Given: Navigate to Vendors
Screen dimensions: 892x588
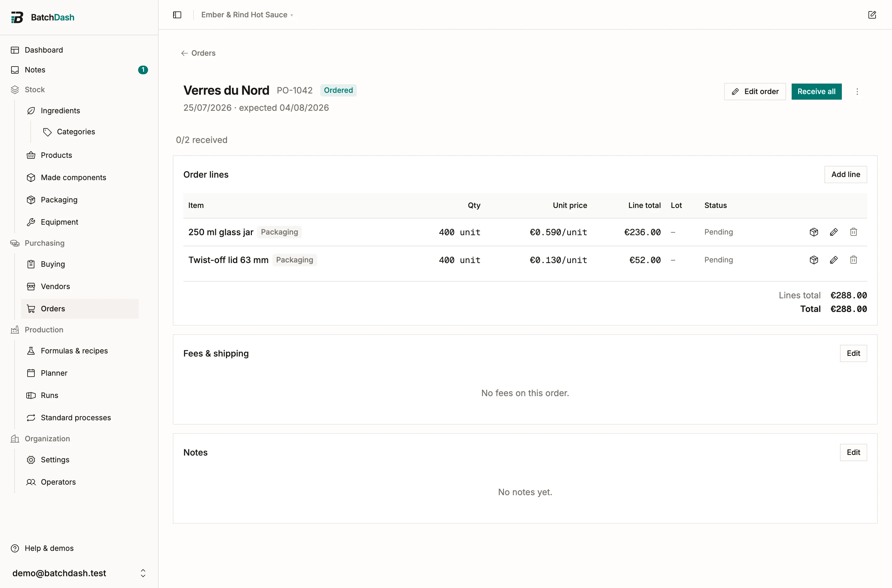Looking at the screenshot, I should pos(80,287).
